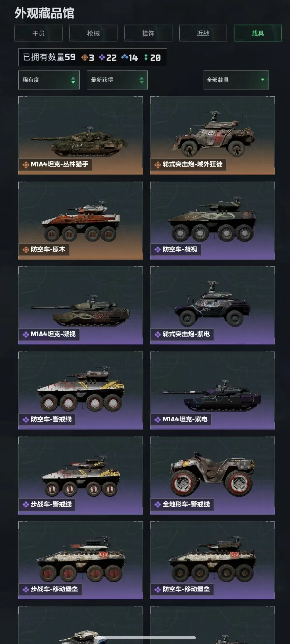Switch to the 枪械 tab
This screenshot has height=644, width=290.
tap(94, 33)
